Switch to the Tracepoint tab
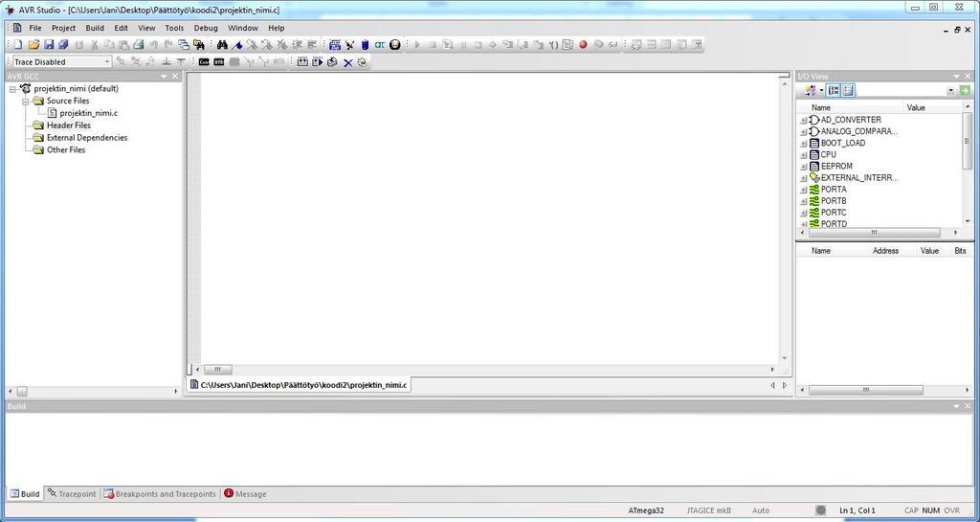The height and width of the screenshot is (522, 980). pos(71,494)
